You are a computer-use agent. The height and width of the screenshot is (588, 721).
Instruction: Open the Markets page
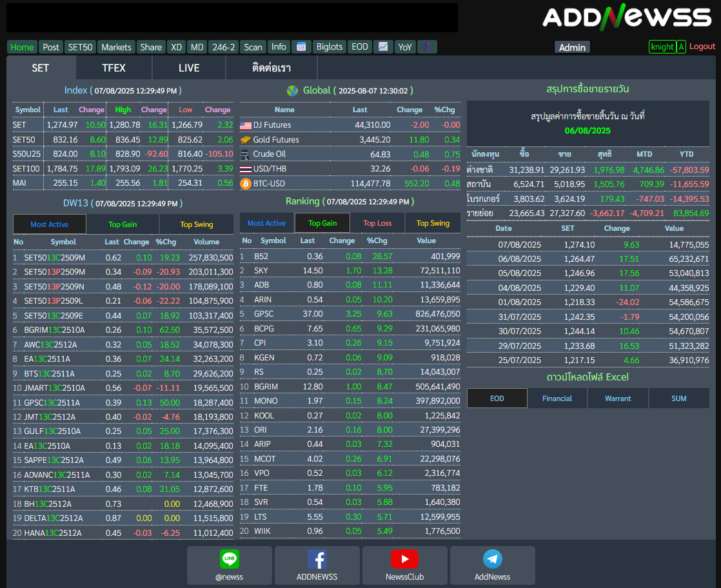(x=116, y=47)
